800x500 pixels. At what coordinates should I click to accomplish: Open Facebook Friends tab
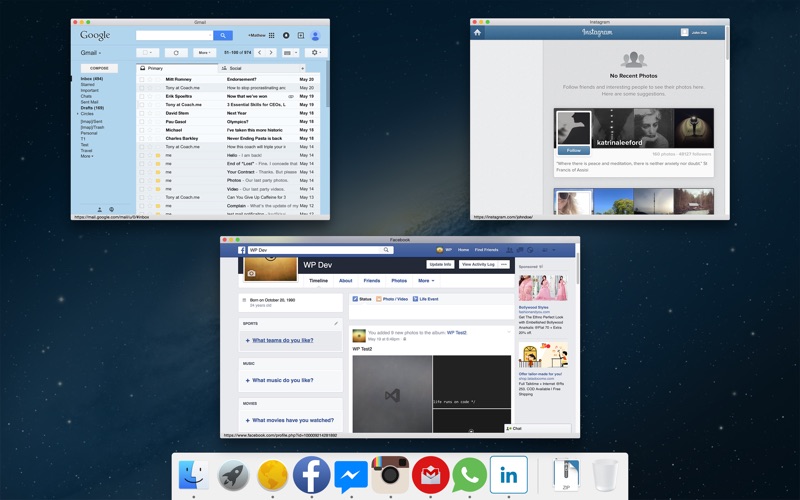(x=371, y=281)
